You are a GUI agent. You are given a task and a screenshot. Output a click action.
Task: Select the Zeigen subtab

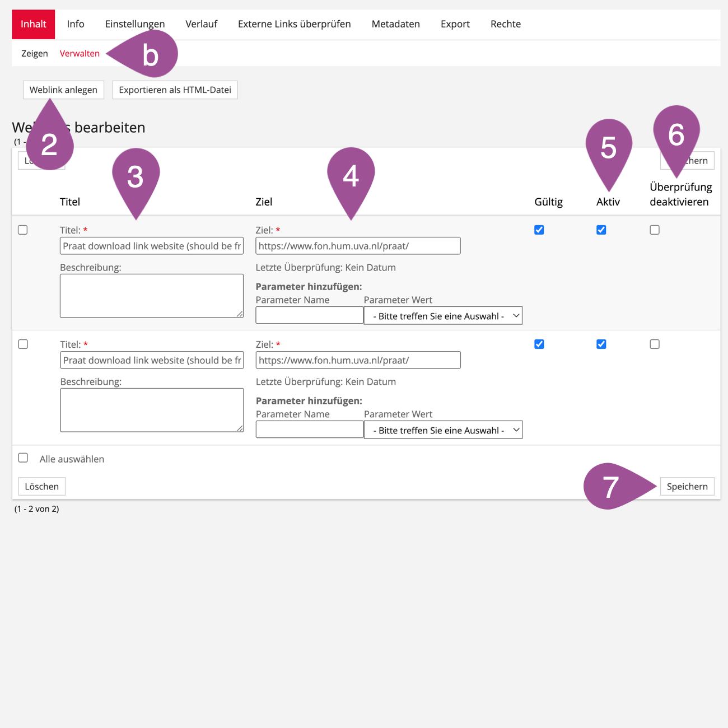coord(35,54)
